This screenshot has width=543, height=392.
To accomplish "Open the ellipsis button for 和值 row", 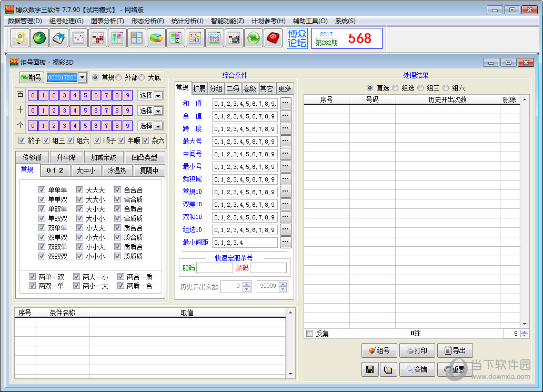I will coord(285,103).
